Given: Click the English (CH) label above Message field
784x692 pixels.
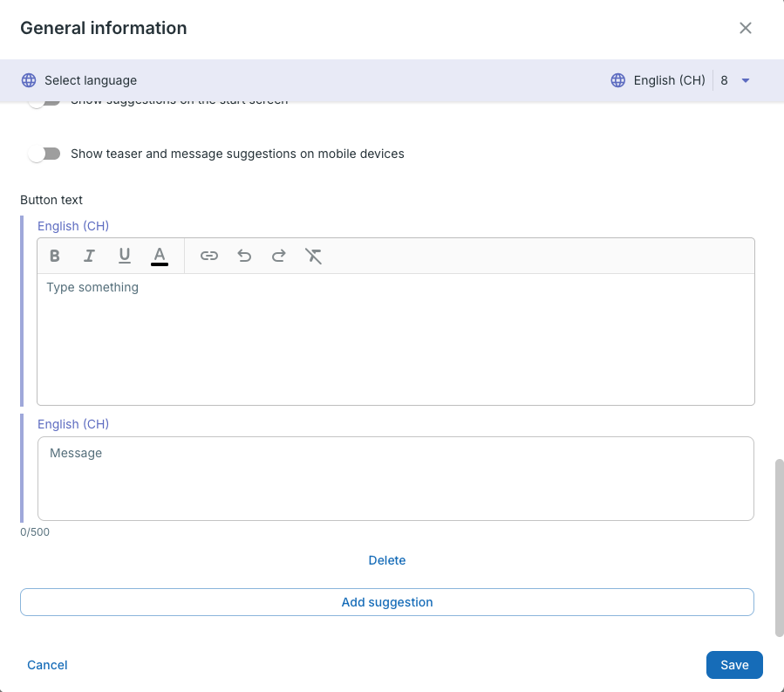Looking at the screenshot, I should click(x=73, y=424).
